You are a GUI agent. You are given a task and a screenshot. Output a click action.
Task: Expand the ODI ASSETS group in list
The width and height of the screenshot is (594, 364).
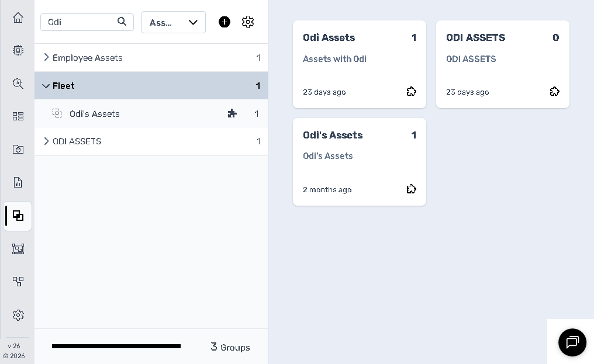[46, 141]
